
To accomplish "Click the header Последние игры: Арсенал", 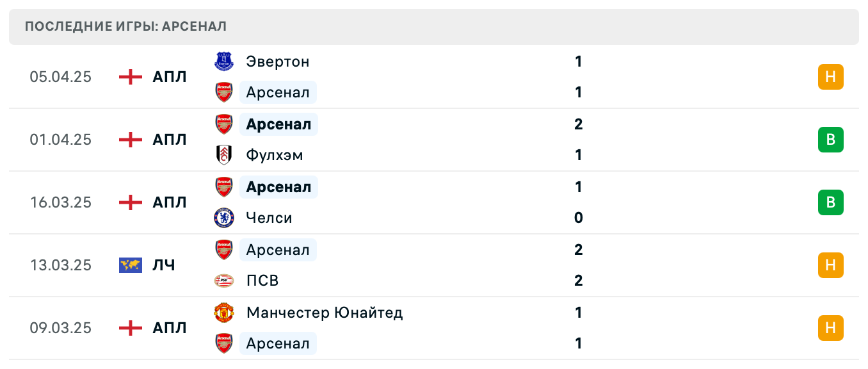I will point(125,27).
